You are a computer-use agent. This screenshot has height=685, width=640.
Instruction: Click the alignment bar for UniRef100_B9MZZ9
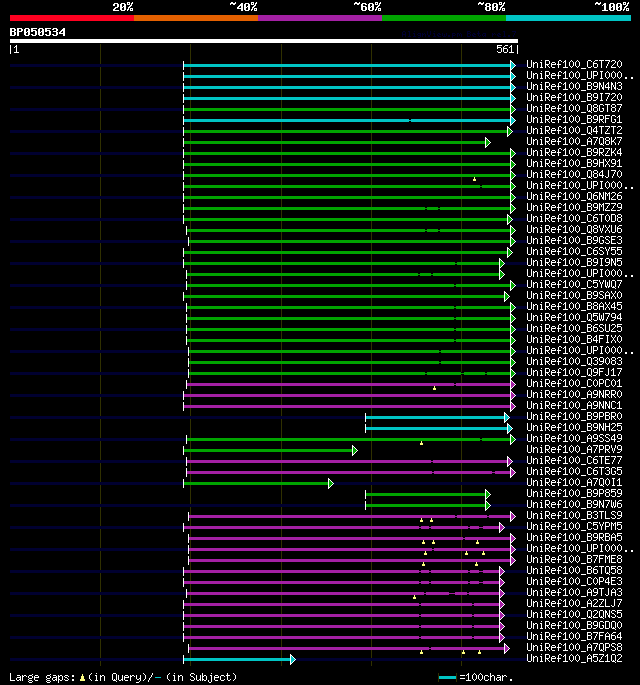pyautogui.click(x=349, y=208)
